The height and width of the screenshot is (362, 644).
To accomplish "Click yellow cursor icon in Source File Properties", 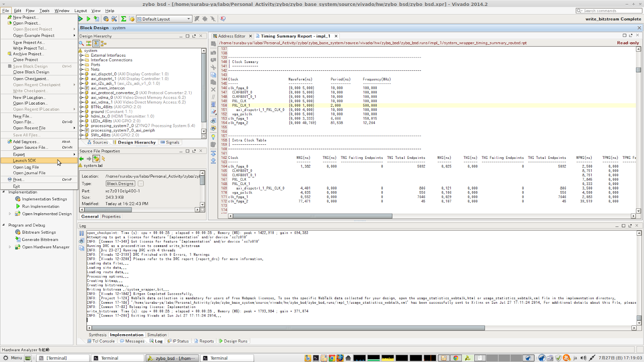I will (x=103, y=158).
